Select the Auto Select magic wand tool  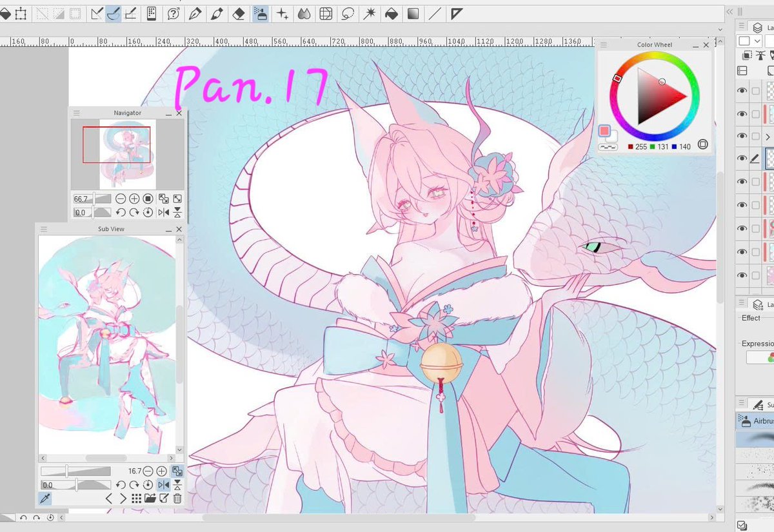click(x=370, y=14)
